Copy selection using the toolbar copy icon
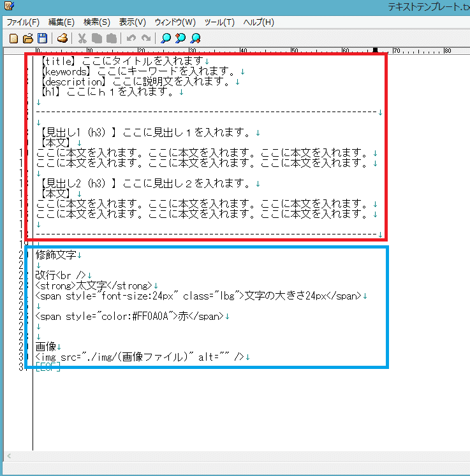Image resolution: width=470 pixels, height=476 pixels. [x=96, y=39]
